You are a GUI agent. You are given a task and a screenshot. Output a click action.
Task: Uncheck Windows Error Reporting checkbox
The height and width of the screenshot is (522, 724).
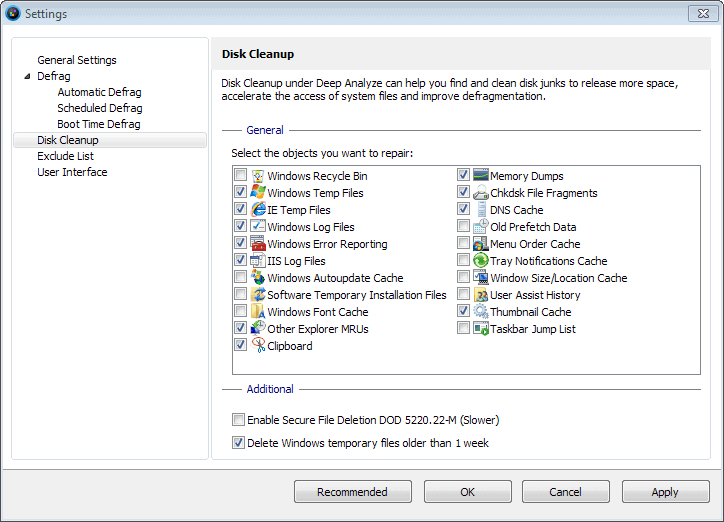pos(240,243)
